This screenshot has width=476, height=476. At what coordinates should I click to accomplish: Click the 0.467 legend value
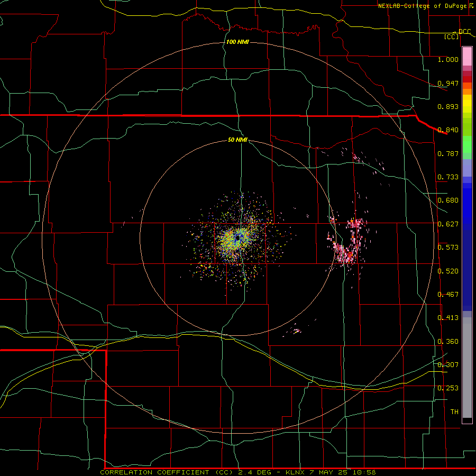tap(448, 295)
